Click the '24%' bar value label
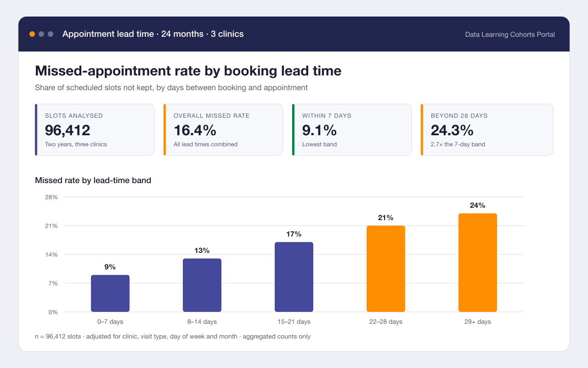Screen dimensions: 588x368 [478, 205]
